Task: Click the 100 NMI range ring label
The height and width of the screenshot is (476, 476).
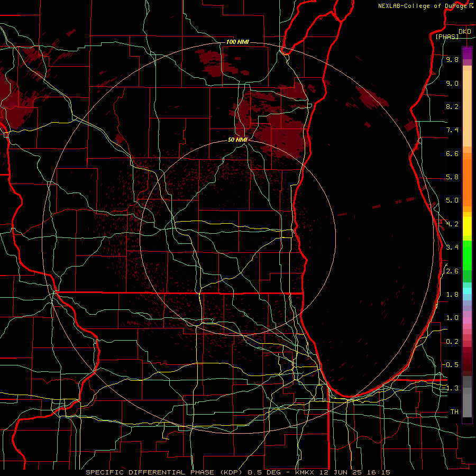Action: coord(237,42)
